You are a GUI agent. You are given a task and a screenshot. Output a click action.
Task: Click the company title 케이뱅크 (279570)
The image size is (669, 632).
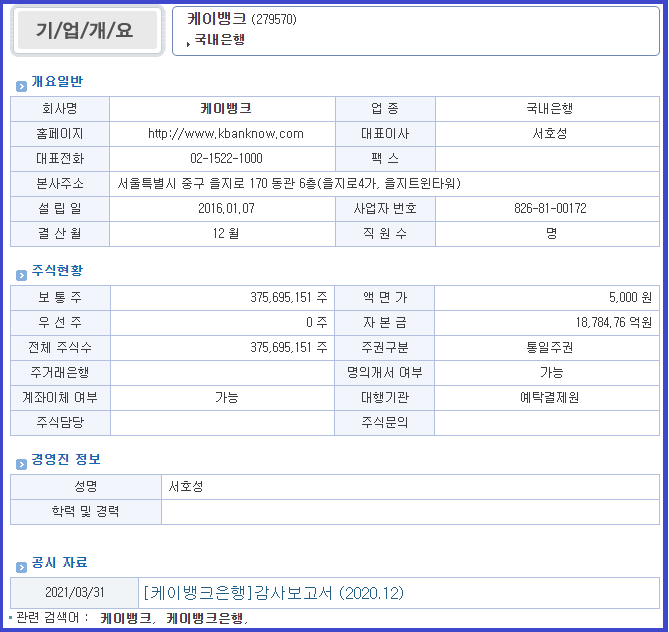point(242,19)
